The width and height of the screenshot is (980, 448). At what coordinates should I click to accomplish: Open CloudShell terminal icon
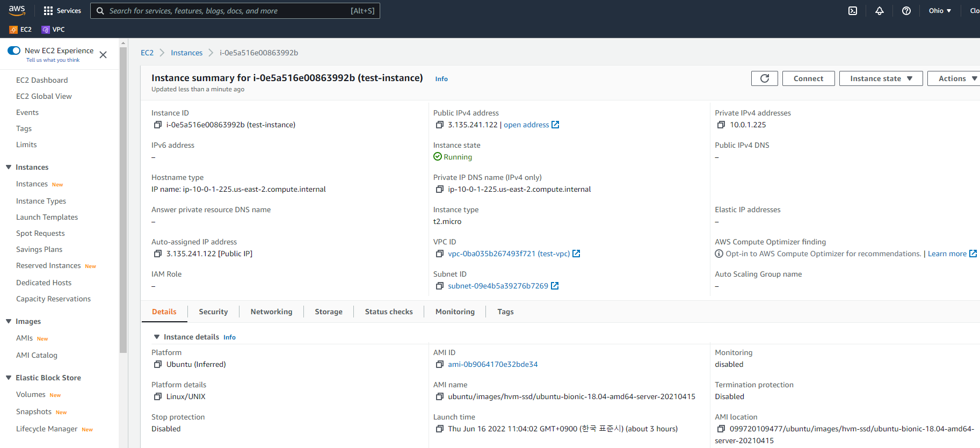(853, 11)
